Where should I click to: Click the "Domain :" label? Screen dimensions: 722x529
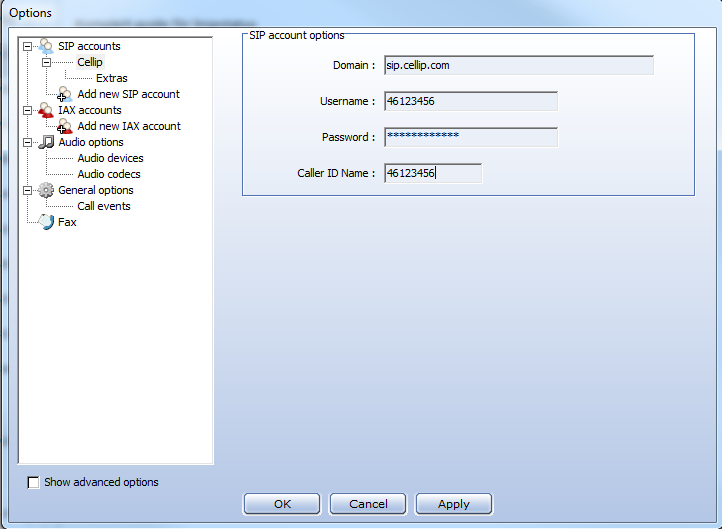(354, 65)
